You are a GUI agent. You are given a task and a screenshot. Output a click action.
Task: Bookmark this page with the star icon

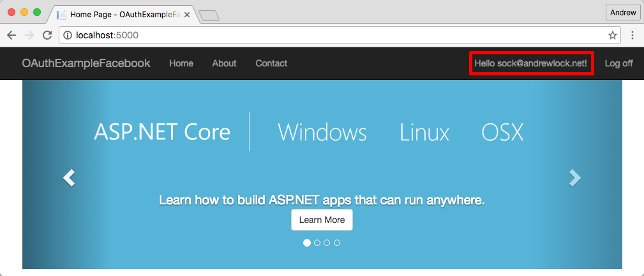click(612, 35)
